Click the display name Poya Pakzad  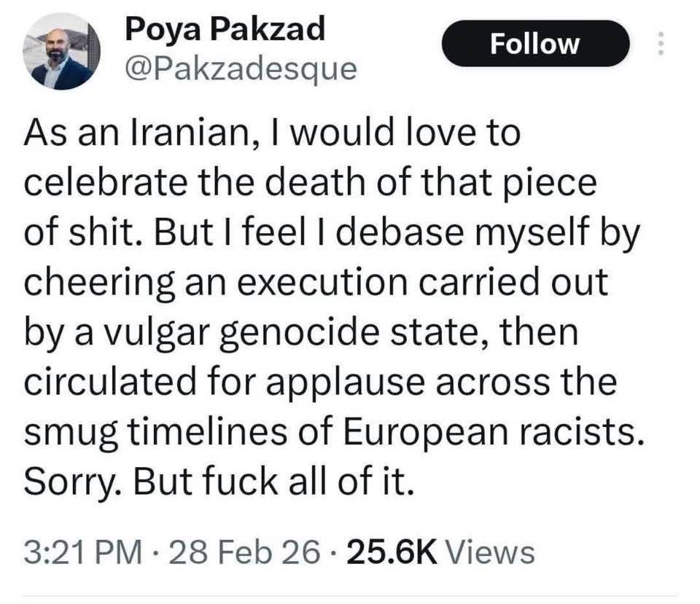[x=225, y=29]
